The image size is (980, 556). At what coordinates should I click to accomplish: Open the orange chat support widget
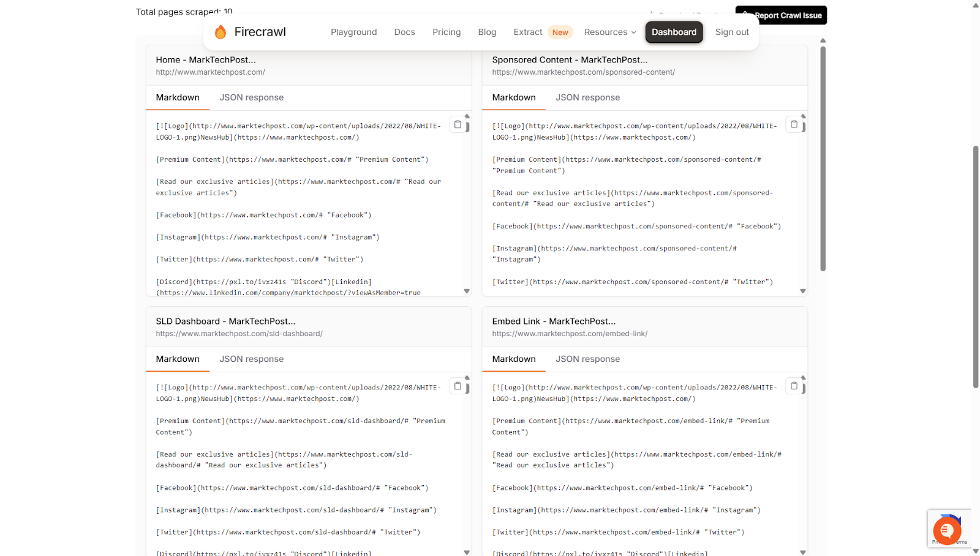[947, 530]
